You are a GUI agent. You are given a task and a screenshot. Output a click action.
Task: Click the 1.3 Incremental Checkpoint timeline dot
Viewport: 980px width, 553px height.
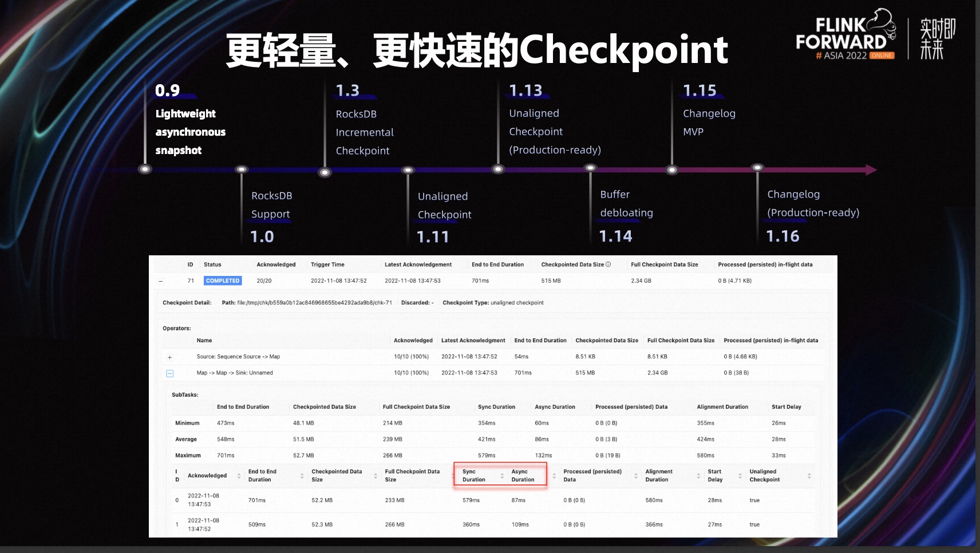[x=325, y=172]
